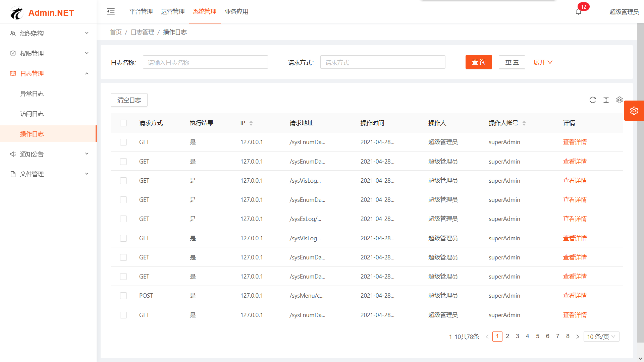This screenshot has height=362, width=644.
Task: Switch to the 业务应用 top tab
Action: [236, 12]
